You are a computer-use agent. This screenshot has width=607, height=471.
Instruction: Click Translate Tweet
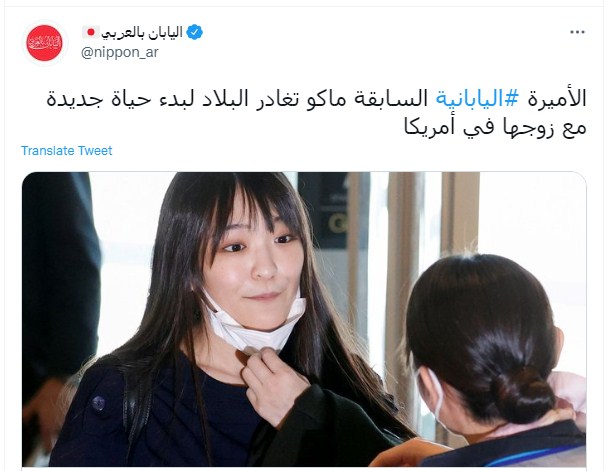tap(67, 151)
